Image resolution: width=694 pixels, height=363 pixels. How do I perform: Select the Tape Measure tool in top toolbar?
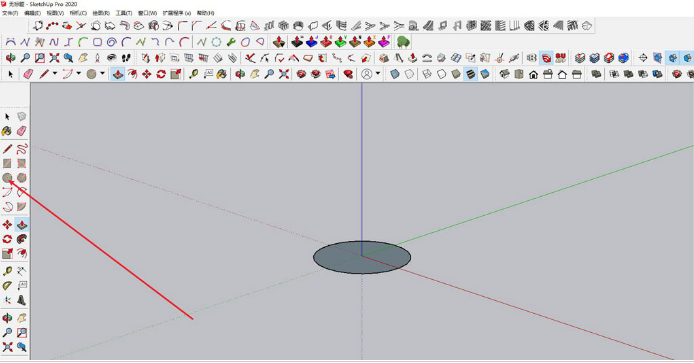tap(193, 74)
